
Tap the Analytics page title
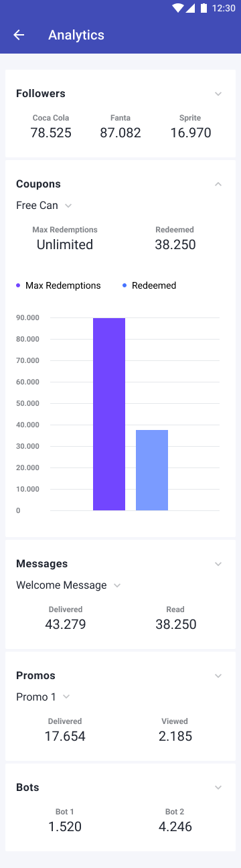(x=76, y=35)
